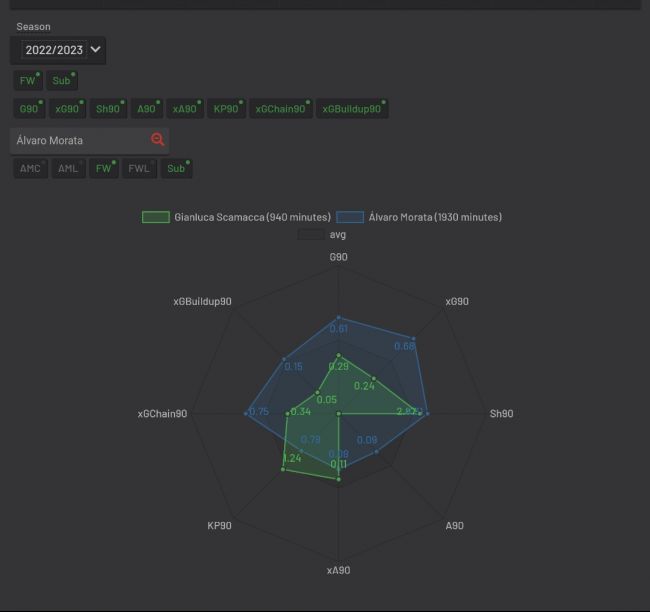Toggle the top FW position filter
Viewport: 650px width, 612px height.
tap(28, 80)
